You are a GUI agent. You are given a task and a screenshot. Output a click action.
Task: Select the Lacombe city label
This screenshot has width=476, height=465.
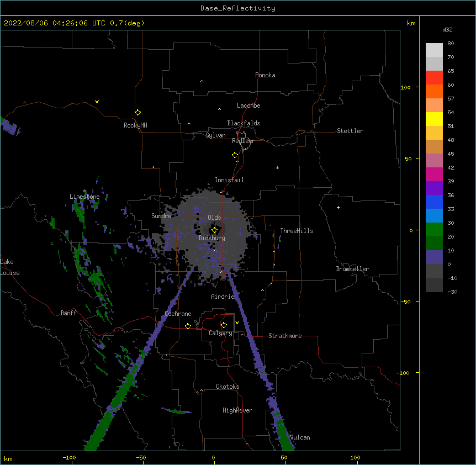248,105
